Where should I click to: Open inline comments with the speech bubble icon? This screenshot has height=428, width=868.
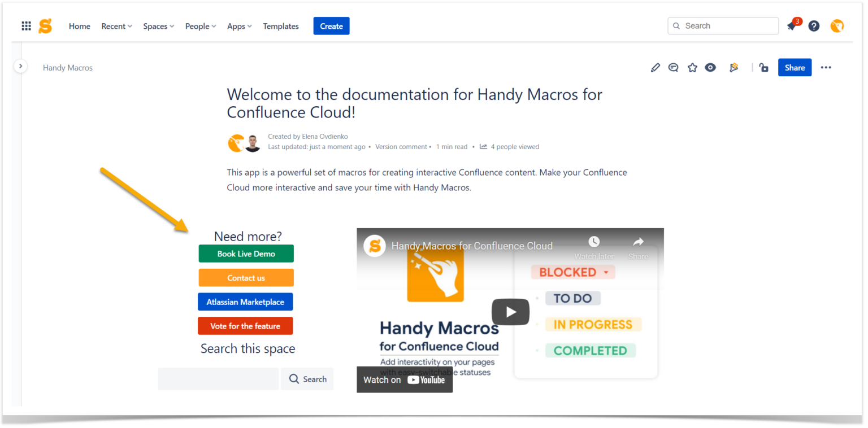pos(673,67)
